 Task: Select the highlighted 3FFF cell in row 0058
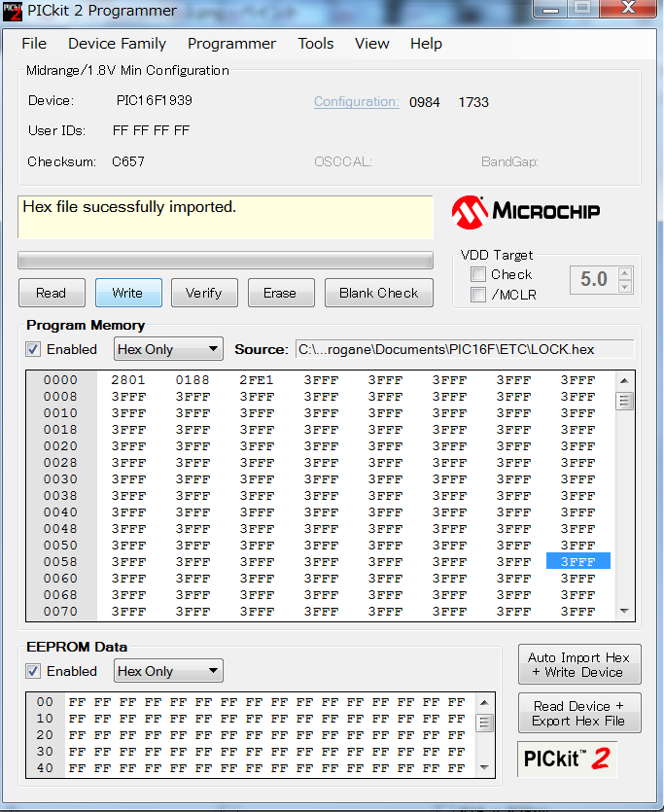(x=578, y=561)
